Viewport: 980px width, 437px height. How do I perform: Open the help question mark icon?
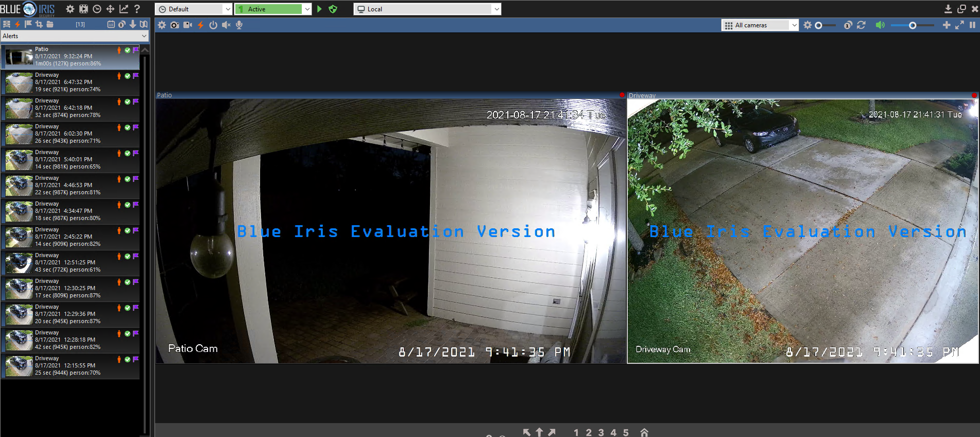(x=137, y=9)
